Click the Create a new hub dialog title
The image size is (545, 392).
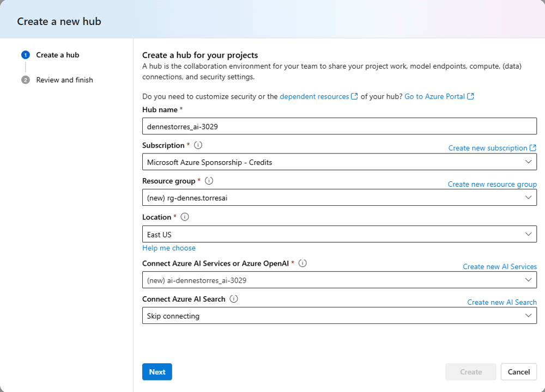click(59, 22)
